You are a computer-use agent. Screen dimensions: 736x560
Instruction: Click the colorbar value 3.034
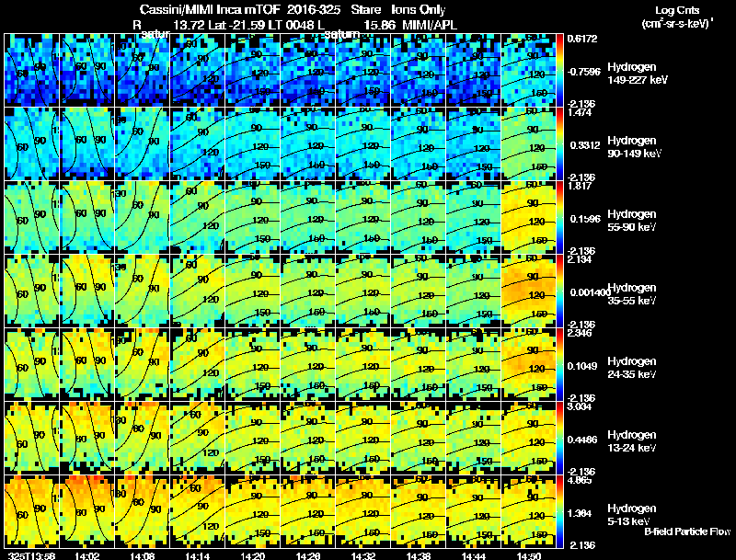[x=580, y=407]
